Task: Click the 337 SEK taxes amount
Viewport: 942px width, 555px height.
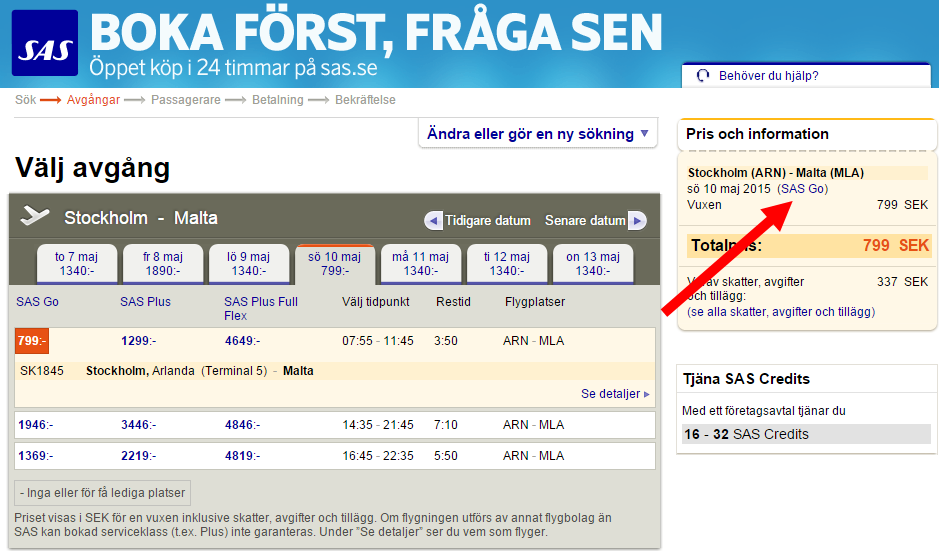Action: (902, 282)
